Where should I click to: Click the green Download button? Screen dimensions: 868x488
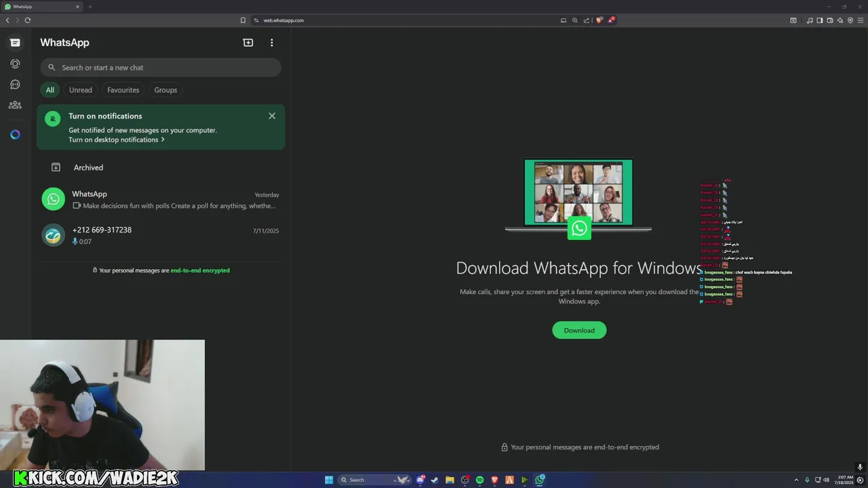(579, 330)
